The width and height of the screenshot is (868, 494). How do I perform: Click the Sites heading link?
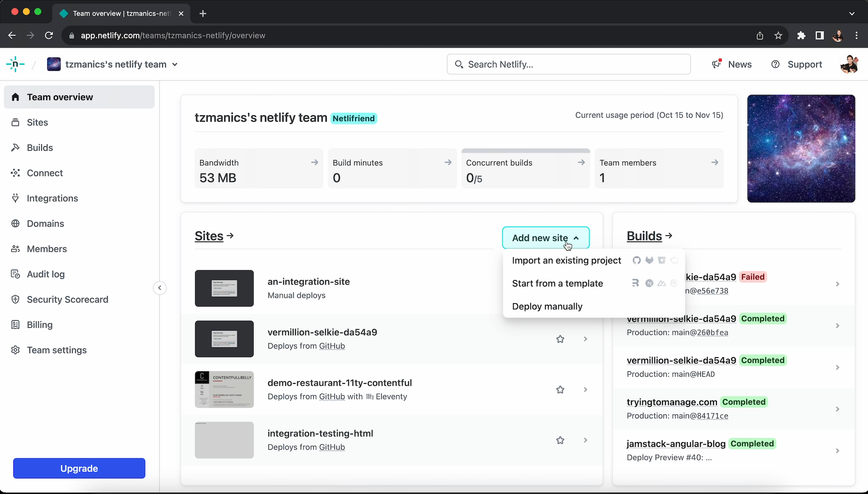pos(214,236)
